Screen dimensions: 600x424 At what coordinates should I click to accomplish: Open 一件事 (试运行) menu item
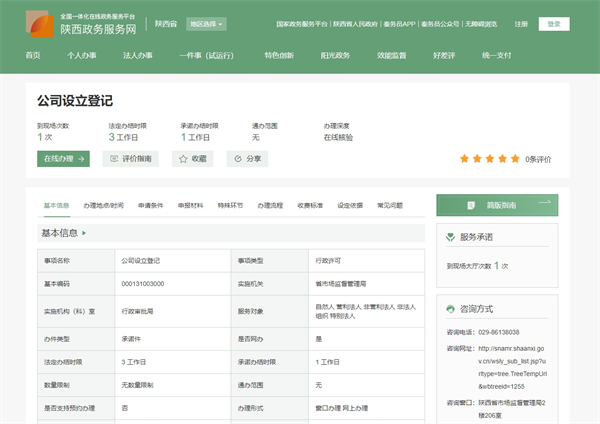[x=207, y=55]
